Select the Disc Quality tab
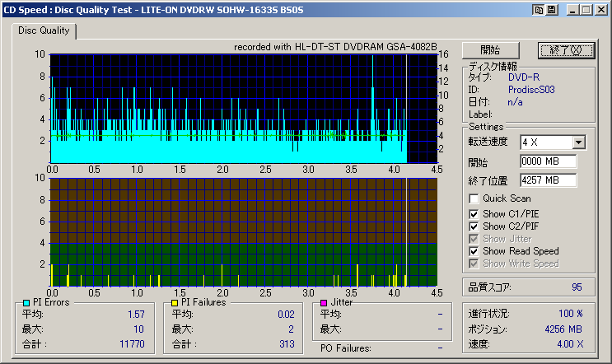This screenshot has height=364, width=612. point(44,30)
